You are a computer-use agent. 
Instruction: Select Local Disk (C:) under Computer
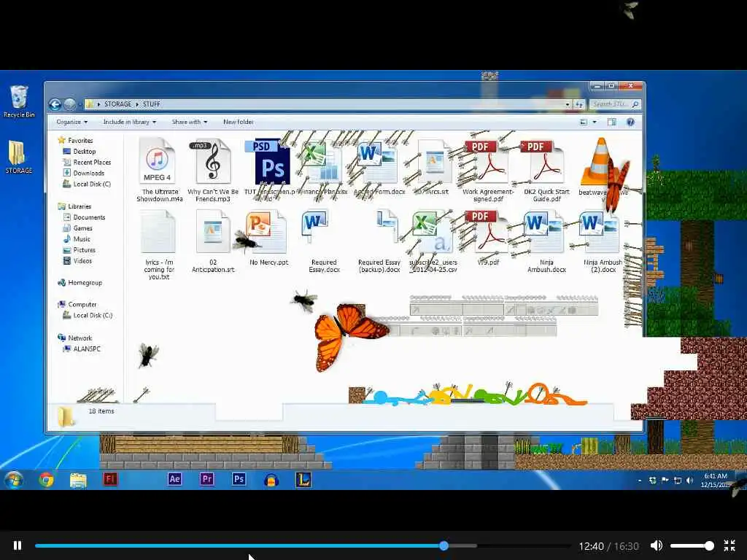point(93,315)
